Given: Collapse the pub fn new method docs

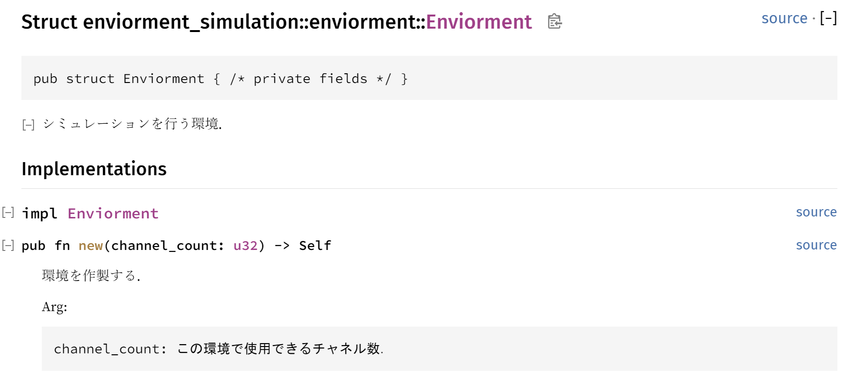Looking at the screenshot, I should pos(8,245).
